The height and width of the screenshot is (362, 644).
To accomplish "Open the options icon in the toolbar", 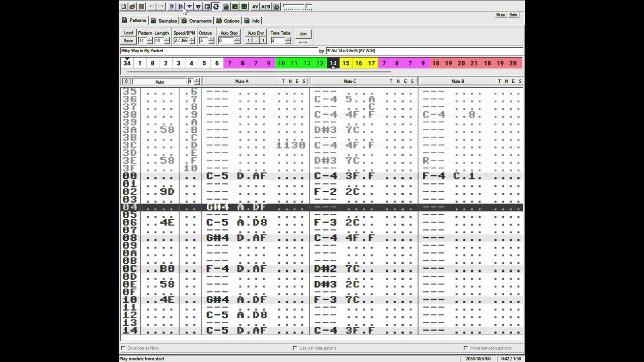I will (x=277, y=6).
